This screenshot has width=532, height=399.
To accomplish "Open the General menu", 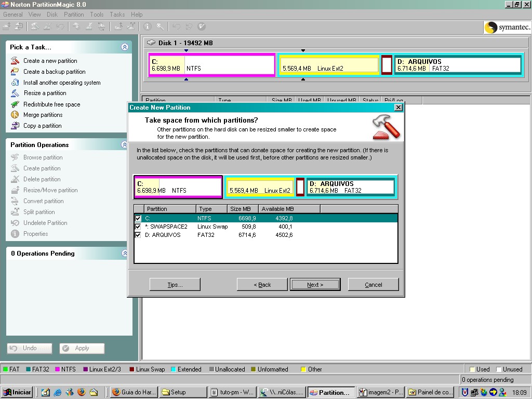I will click(x=13, y=15).
